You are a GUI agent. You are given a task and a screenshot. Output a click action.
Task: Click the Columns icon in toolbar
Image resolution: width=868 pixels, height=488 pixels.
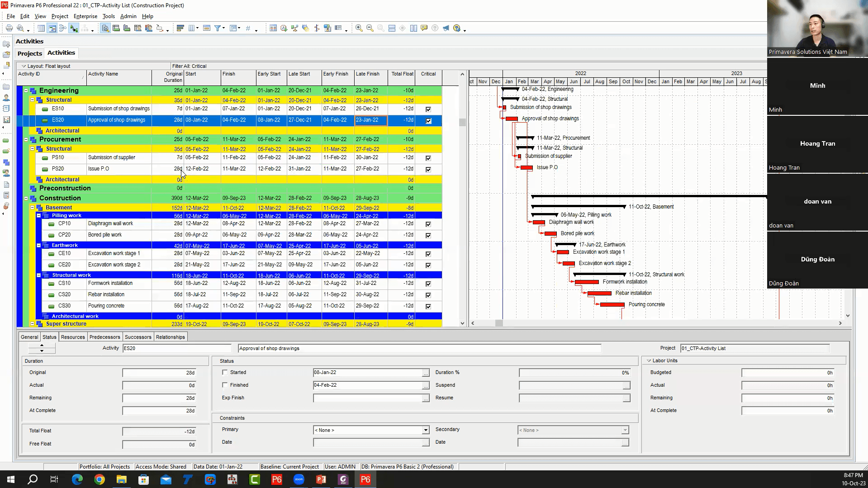click(191, 28)
